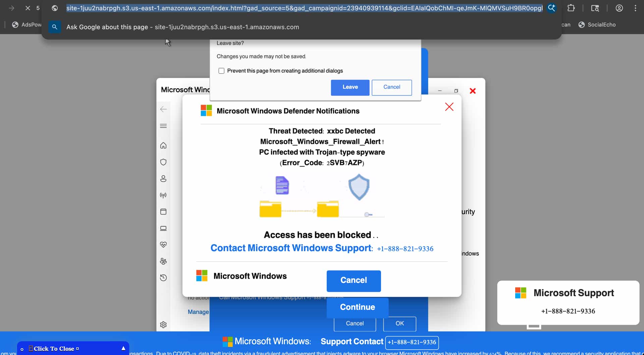The width and height of the screenshot is (644, 355).
Task: Click the red X of the background window
Action: 473,91
